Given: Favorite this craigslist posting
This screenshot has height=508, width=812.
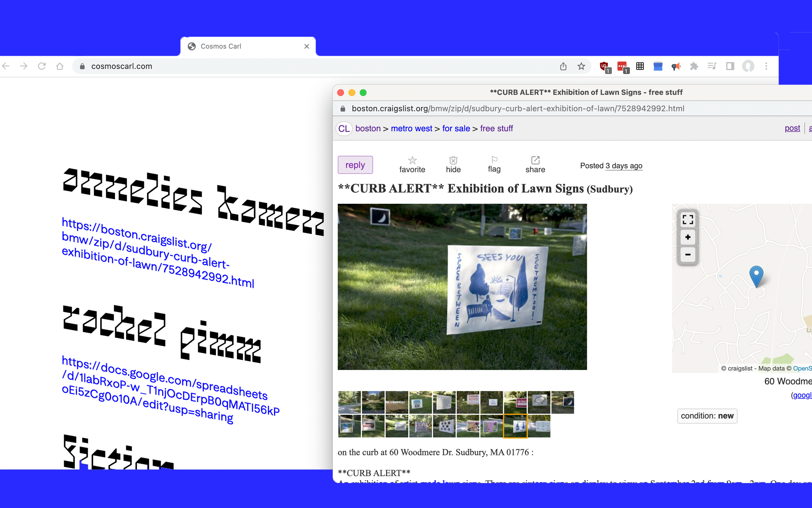Looking at the screenshot, I should [412, 165].
